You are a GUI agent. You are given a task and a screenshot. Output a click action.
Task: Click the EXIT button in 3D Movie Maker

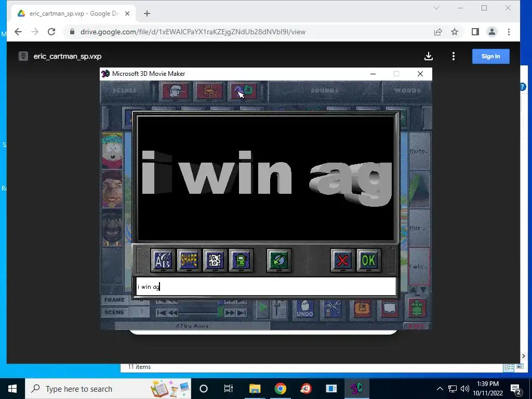pyautogui.click(x=416, y=326)
